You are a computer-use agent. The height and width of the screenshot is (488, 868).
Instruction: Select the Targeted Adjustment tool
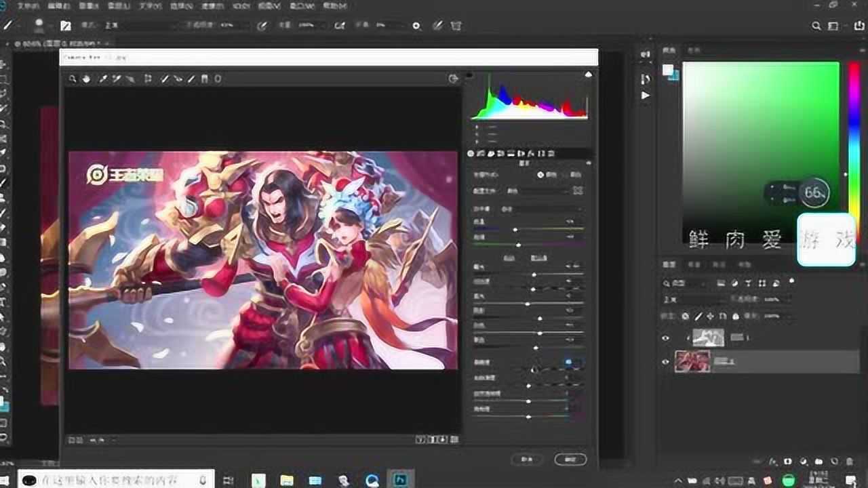pyautogui.click(x=130, y=79)
